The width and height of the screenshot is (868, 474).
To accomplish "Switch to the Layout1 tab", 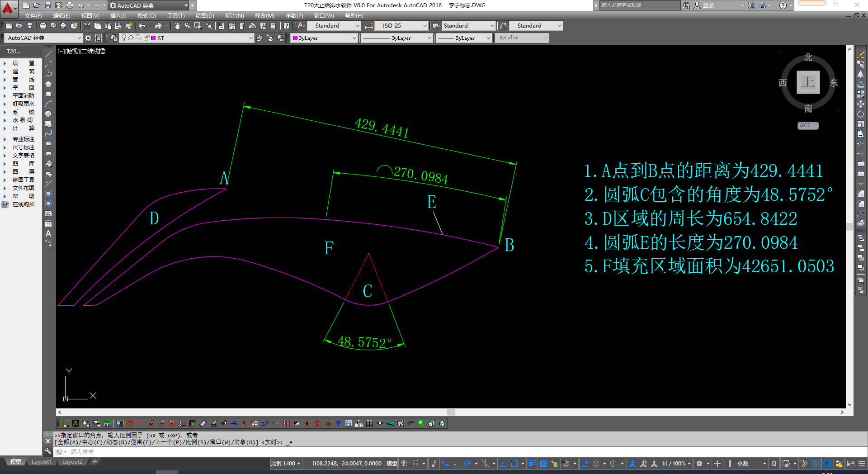I will pyautogui.click(x=42, y=462).
